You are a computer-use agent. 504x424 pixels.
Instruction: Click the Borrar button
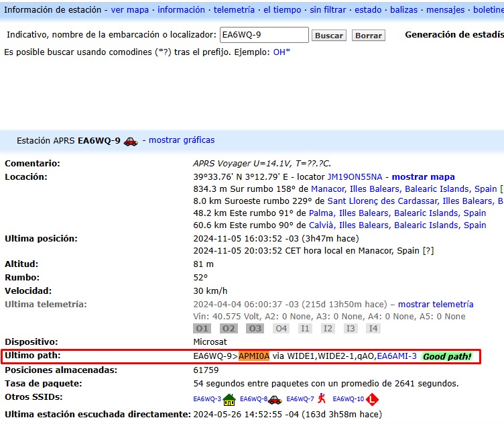click(369, 36)
